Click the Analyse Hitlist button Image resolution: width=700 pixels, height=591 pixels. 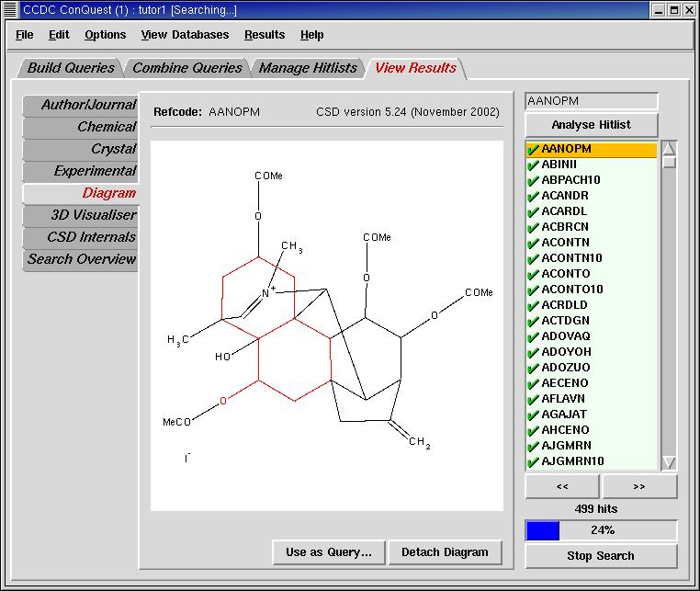pyautogui.click(x=592, y=125)
